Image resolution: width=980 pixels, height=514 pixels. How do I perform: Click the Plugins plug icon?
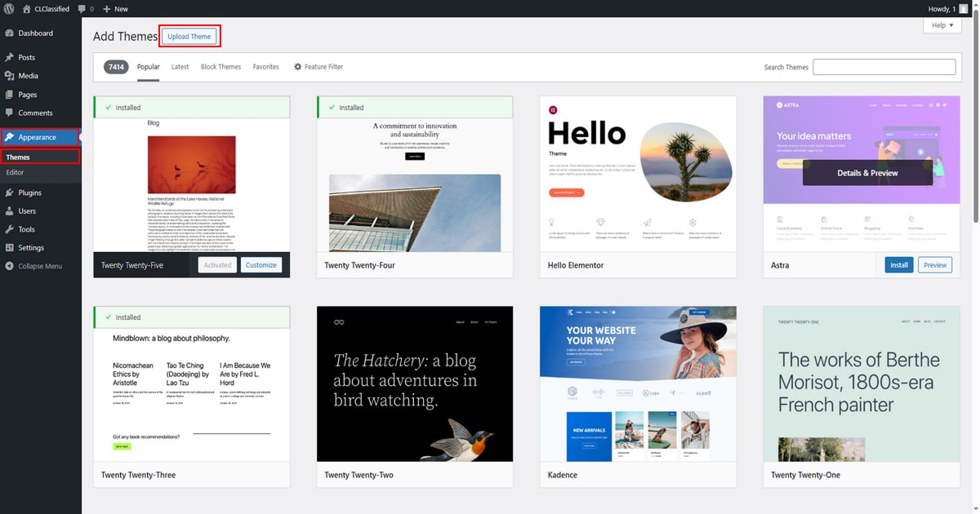click(x=9, y=193)
